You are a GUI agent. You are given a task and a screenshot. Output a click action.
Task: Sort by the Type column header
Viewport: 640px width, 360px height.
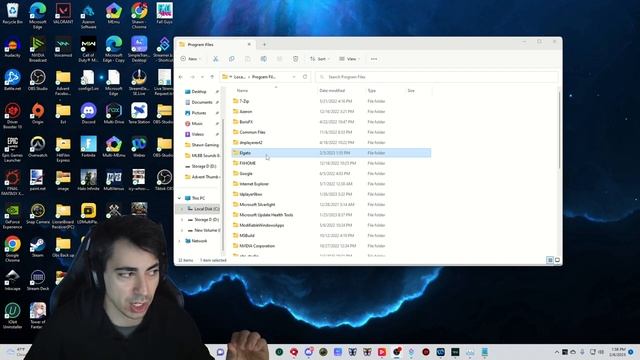pyautogui.click(x=371, y=91)
